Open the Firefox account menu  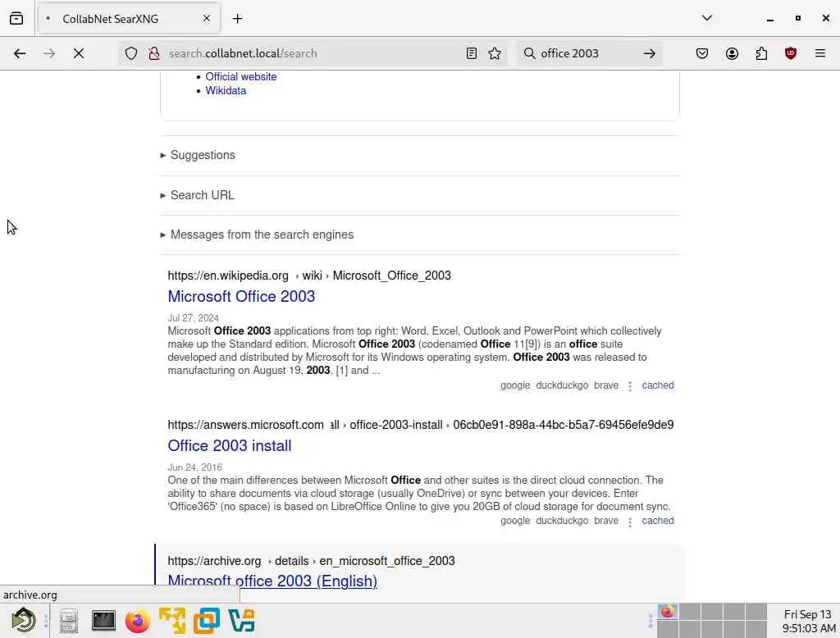tap(732, 53)
